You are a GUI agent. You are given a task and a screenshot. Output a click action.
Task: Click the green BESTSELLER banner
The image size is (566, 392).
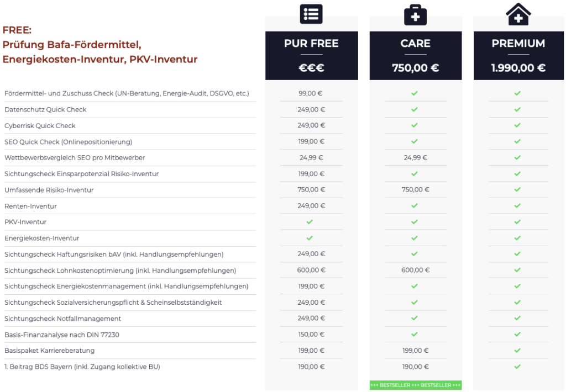415,385
